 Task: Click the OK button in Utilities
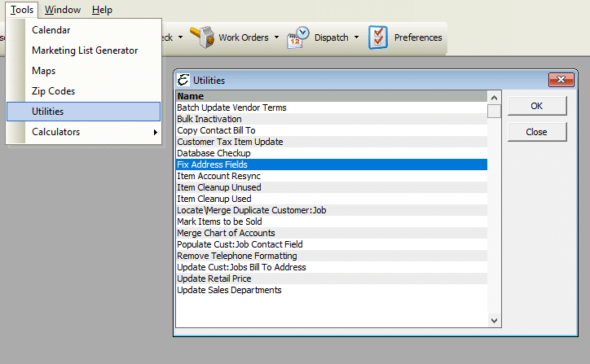537,106
